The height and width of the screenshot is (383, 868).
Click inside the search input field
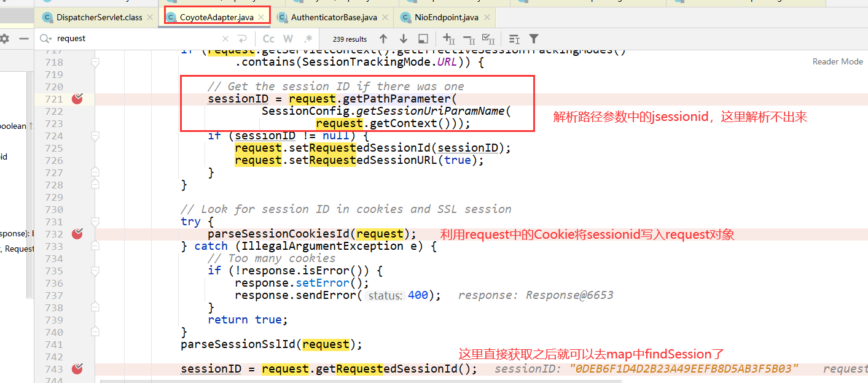(x=154, y=38)
